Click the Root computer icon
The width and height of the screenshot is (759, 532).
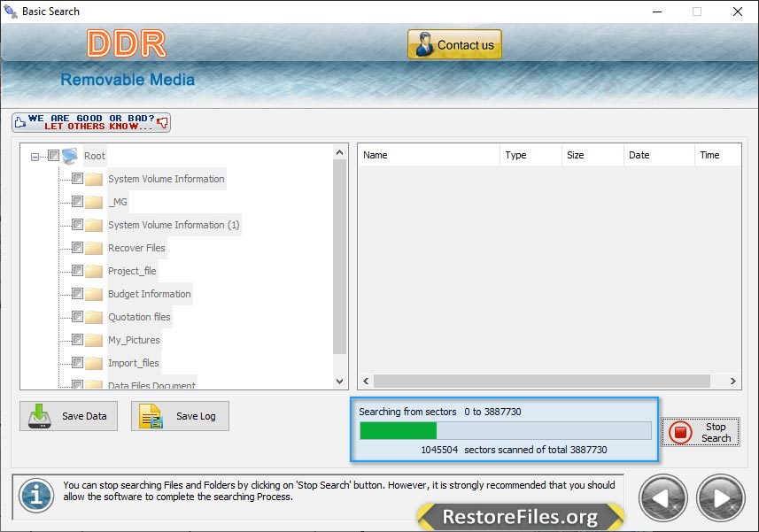click(x=70, y=156)
